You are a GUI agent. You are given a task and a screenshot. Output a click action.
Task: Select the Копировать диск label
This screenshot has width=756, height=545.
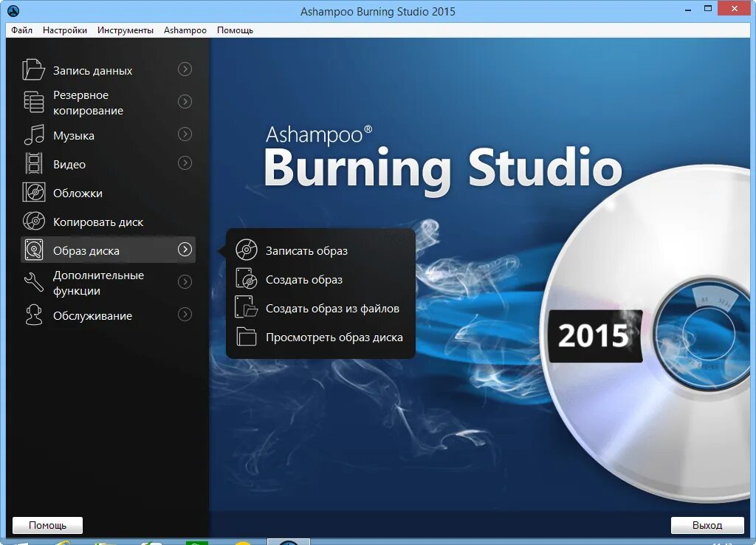(x=98, y=222)
